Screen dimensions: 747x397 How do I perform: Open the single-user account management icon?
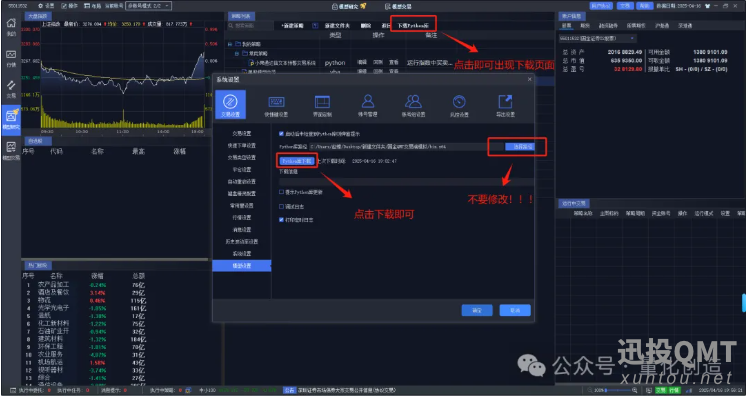point(367,106)
